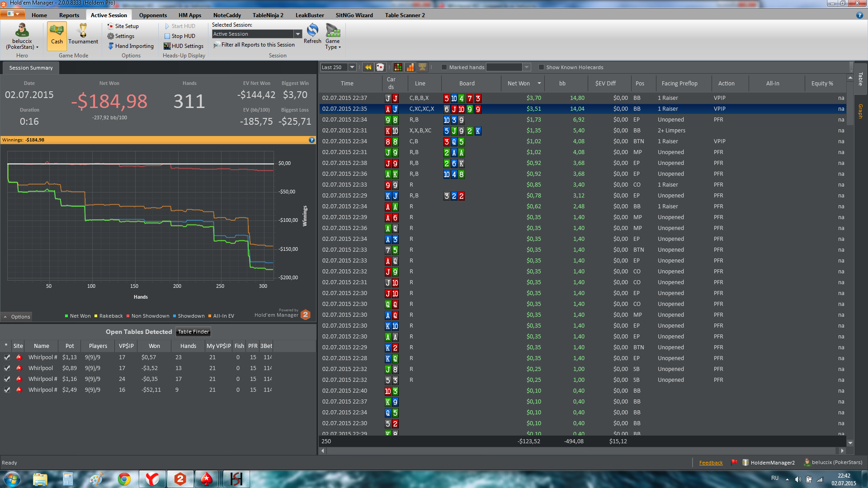Click the trophy icon in hands toolbar
Image resolution: width=868 pixels, height=488 pixels.
[422, 67]
